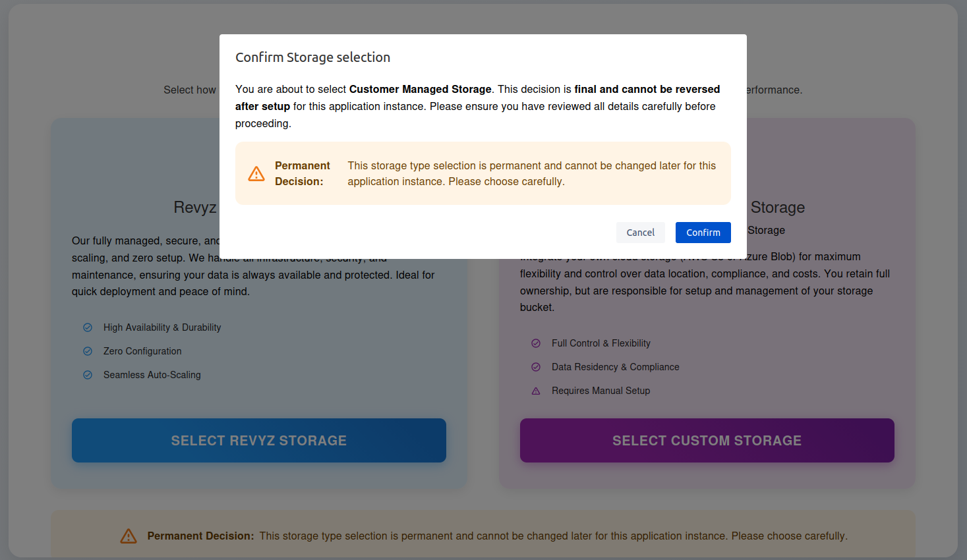Screen dimensions: 967x560
Task: Click the Permanent Decision text in bottom banner
Action: (x=200, y=536)
